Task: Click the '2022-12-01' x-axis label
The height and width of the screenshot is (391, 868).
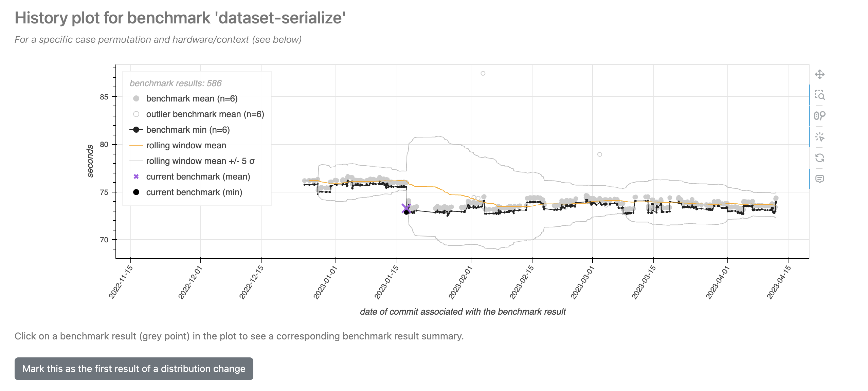Action: tap(191, 282)
